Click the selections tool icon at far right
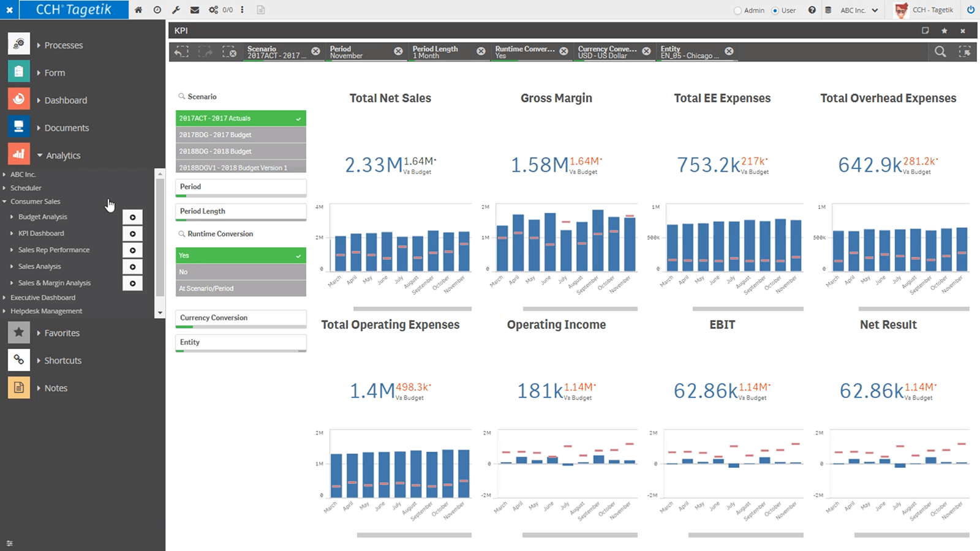Image resolution: width=980 pixels, height=551 pixels. [965, 52]
